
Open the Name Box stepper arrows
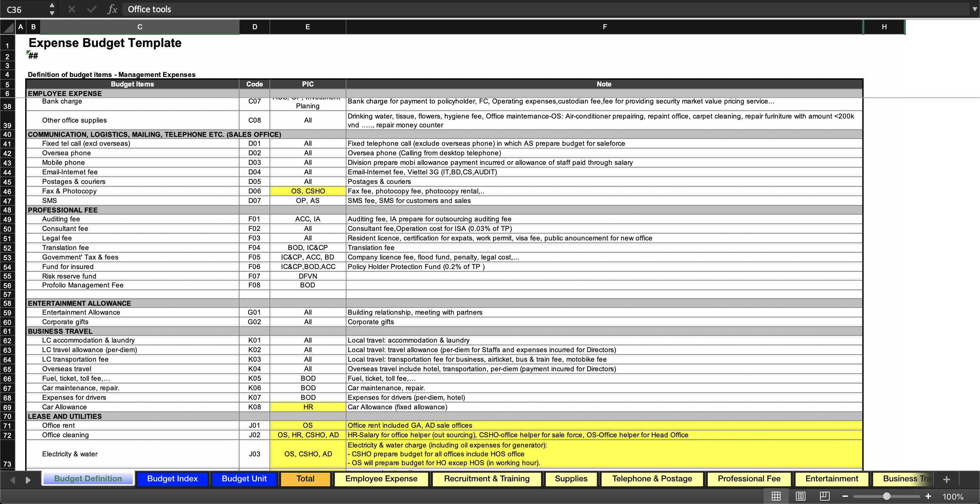[52, 9]
